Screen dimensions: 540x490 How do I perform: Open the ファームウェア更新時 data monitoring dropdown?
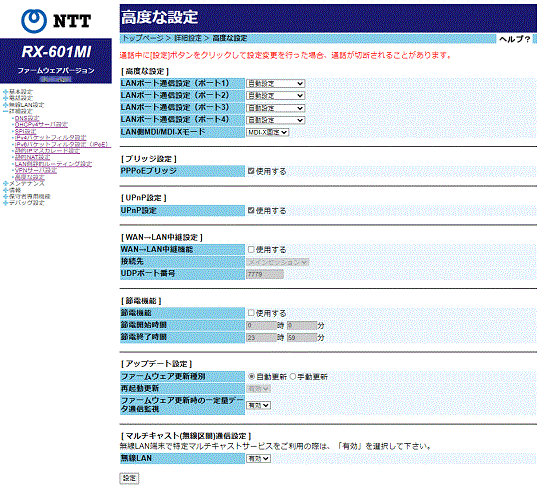point(258,405)
